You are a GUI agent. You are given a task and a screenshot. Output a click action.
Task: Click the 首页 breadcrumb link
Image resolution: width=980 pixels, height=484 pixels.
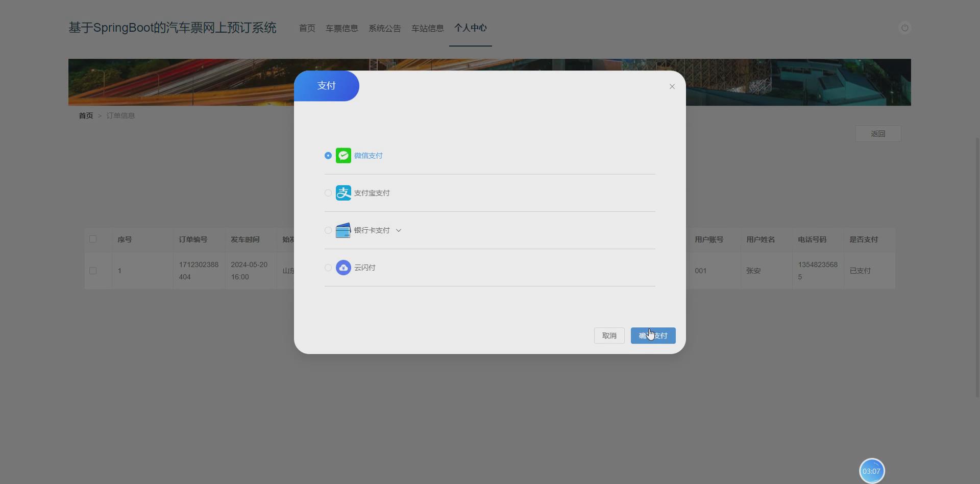tap(86, 115)
